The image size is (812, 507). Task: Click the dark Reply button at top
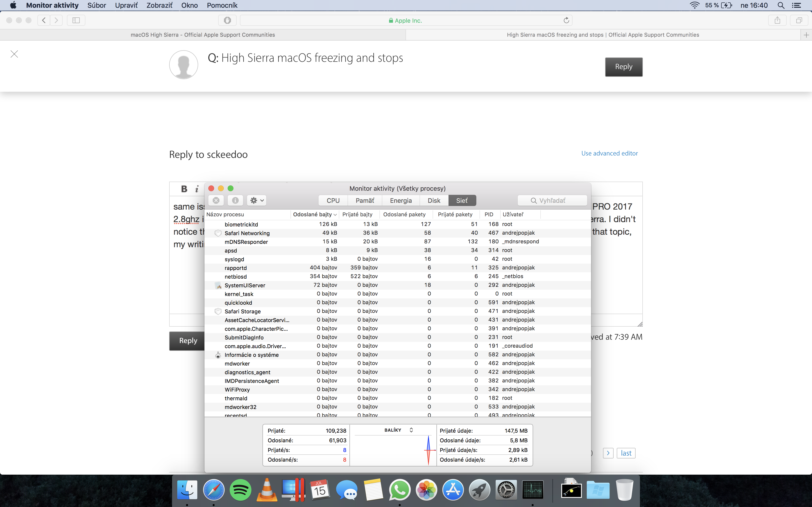point(623,67)
